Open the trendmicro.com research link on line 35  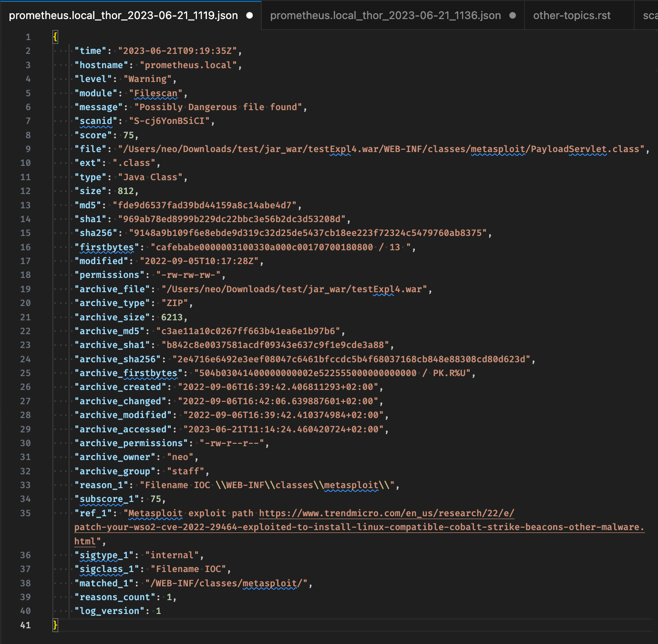pyautogui.click(x=386, y=513)
